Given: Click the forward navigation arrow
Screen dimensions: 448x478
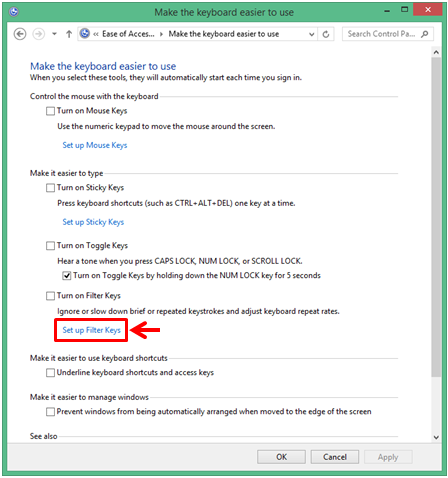Looking at the screenshot, I should tap(39, 34).
